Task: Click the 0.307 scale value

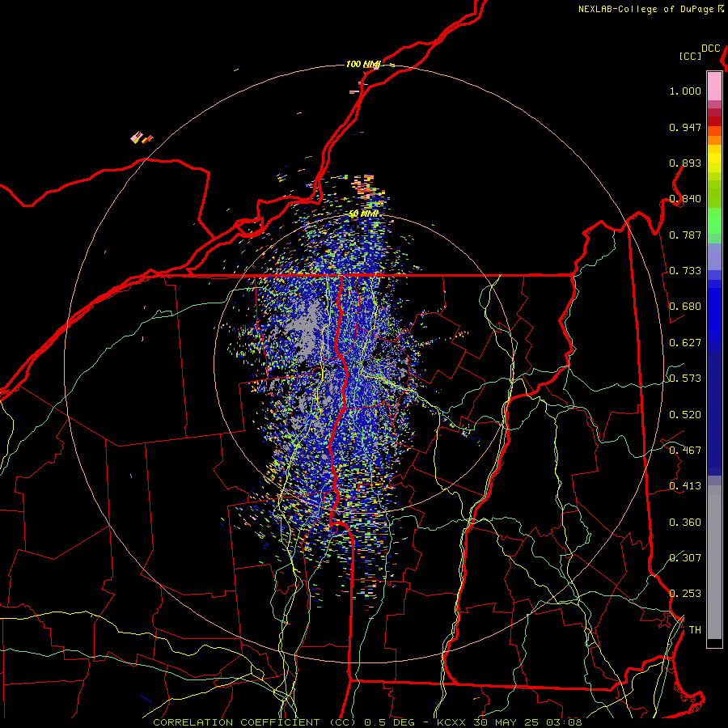Action: (x=685, y=558)
